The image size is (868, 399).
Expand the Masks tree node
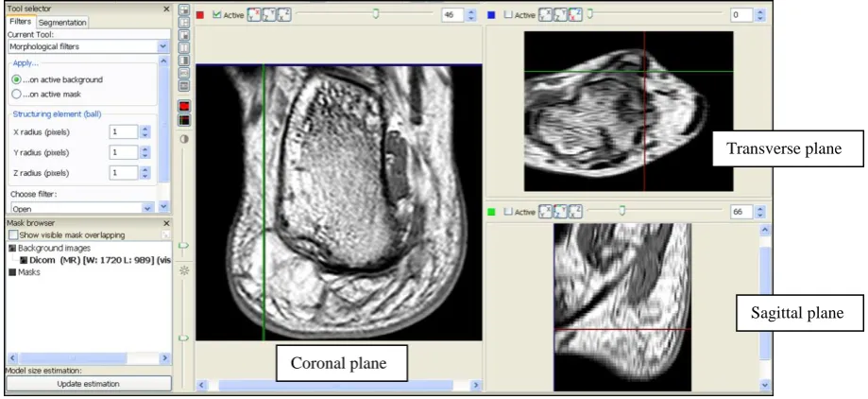[x=12, y=272]
